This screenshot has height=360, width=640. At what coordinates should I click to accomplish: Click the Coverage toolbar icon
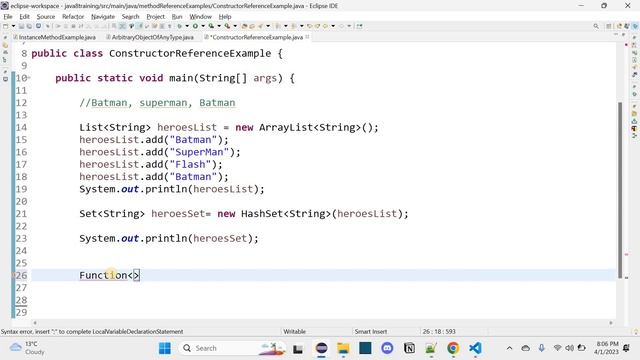tap(211, 26)
